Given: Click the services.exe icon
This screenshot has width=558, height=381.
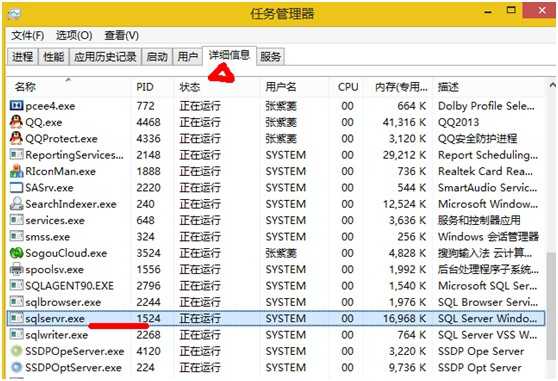Looking at the screenshot, I should point(16,220).
